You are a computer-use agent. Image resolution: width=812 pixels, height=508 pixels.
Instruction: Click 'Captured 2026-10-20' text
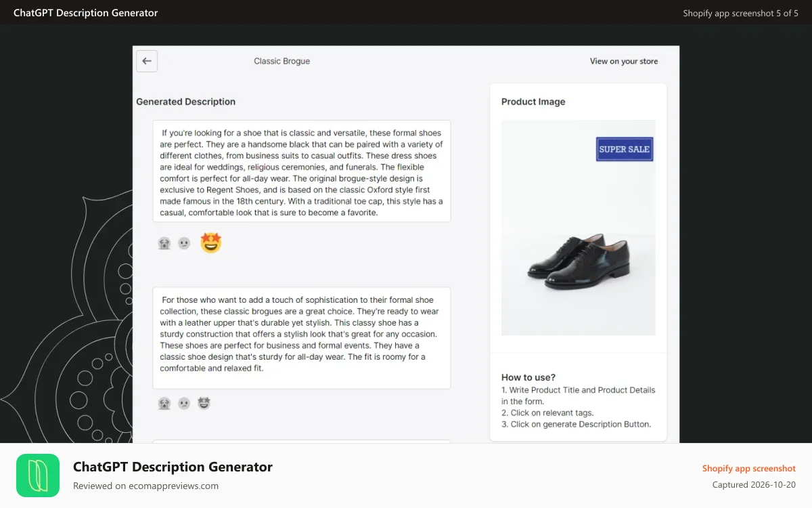(x=754, y=485)
